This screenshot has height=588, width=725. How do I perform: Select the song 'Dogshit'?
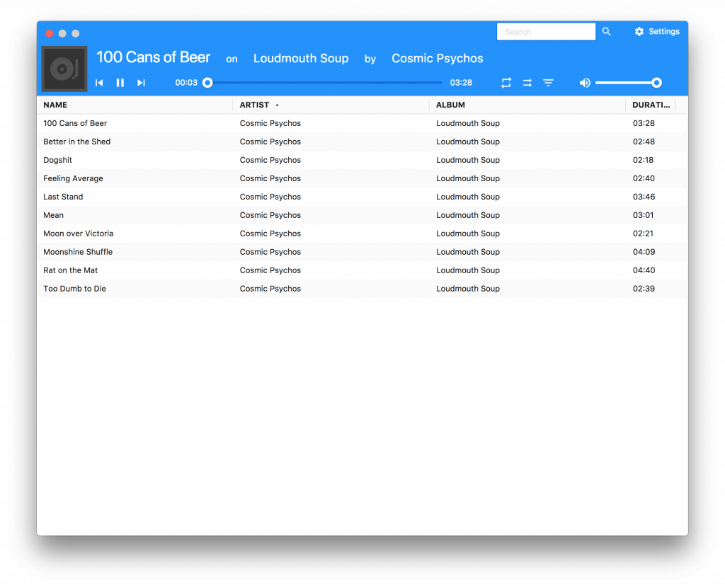(58, 161)
